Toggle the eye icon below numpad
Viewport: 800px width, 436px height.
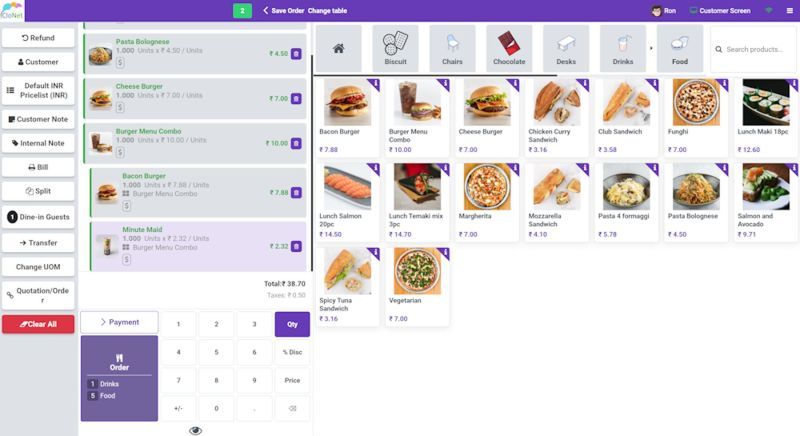(x=195, y=431)
